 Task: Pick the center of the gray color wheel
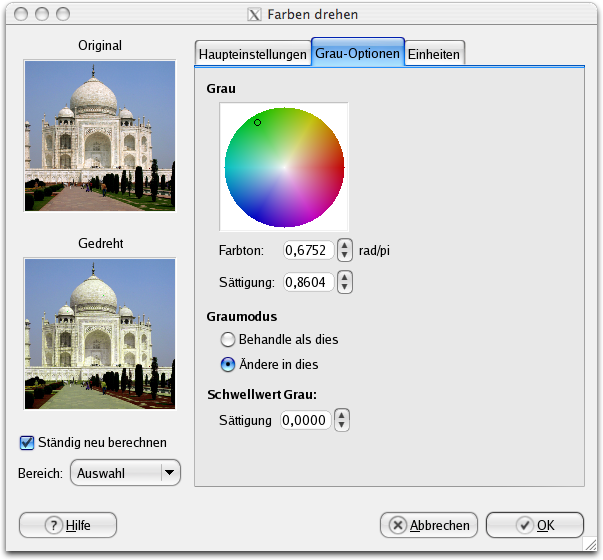(x=284, y=167)
